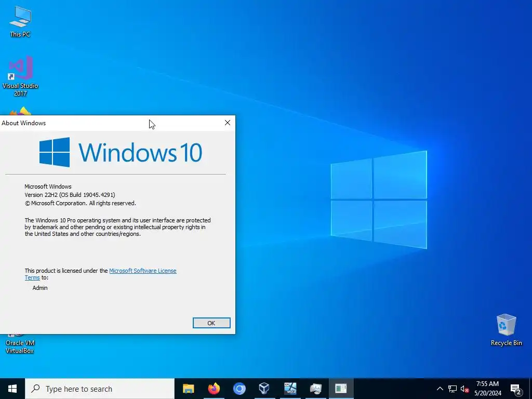Select the Recycle Bin desktop icon

506,330
